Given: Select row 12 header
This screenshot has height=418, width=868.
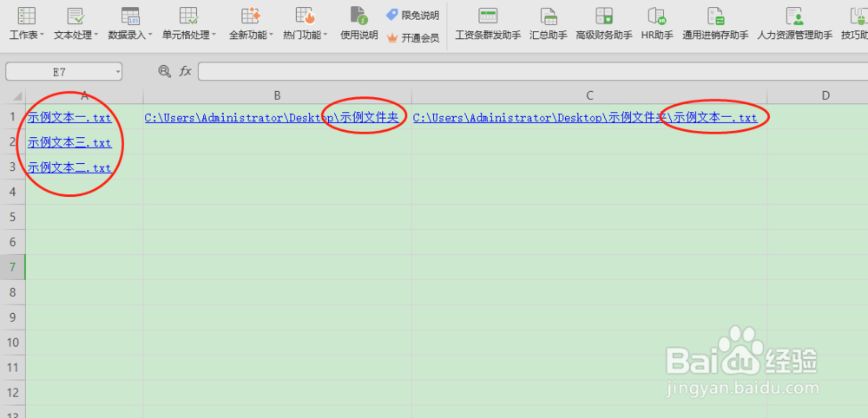Looking at the screenshot, I should 13,393.
